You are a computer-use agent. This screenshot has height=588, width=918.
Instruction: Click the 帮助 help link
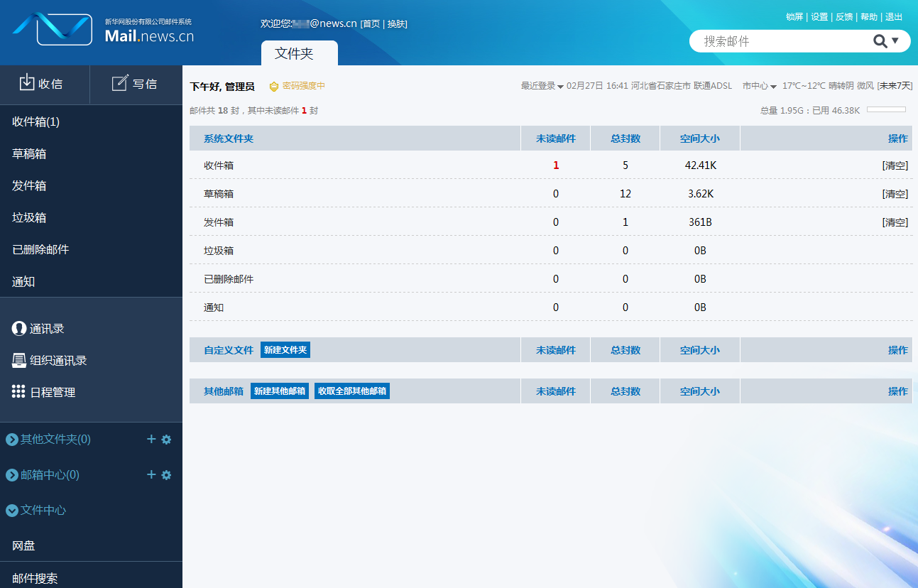(x=869, y=17)
